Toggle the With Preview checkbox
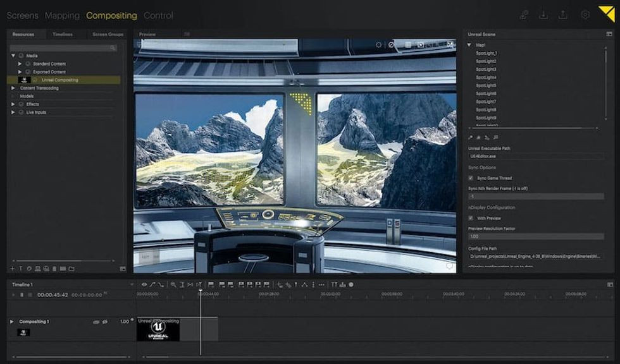This screenshot has height=364, width=620. pos(471,218)
